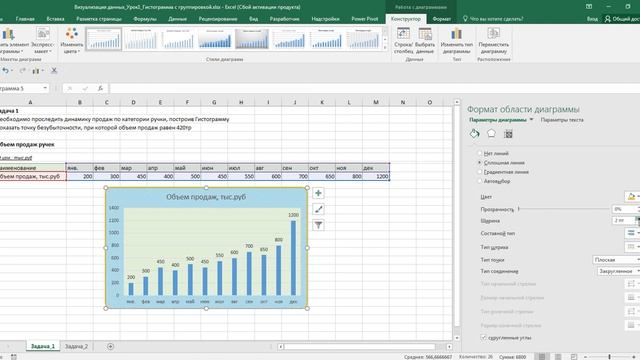The width and height of the screenshot is (640, 360).
Task: Open the Join type dropdown
Action: click(618, 271)
